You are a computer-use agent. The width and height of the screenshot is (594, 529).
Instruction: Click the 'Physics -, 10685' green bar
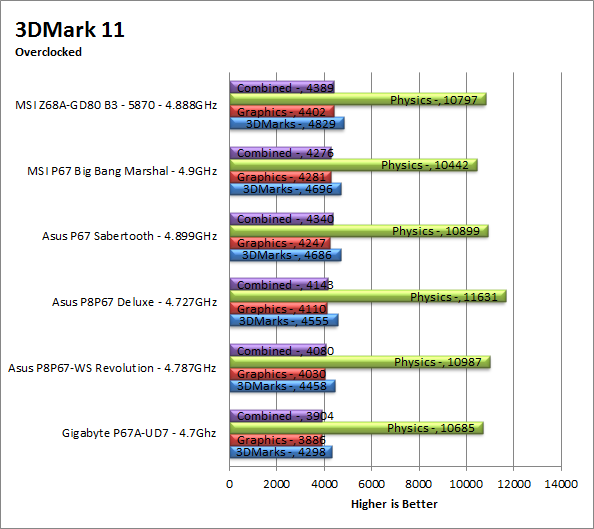pyautogui.click(x=357, y=428)
